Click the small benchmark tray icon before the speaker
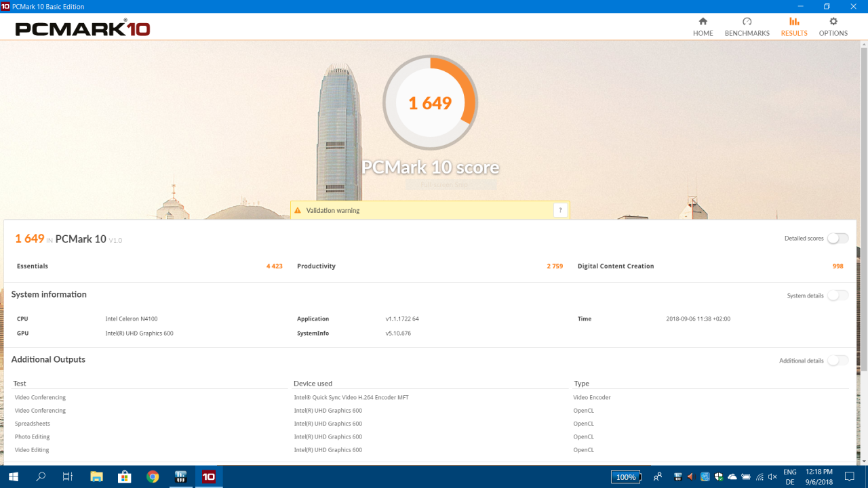The width and height of the screenshot is (868, 488). pyautogui.click(x=678, y=476)
